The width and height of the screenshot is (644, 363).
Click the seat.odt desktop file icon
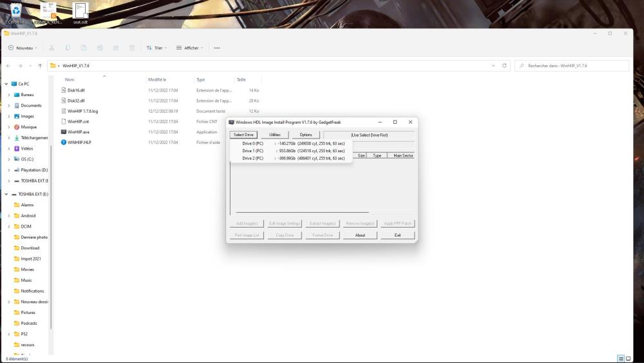coord(80,12)
